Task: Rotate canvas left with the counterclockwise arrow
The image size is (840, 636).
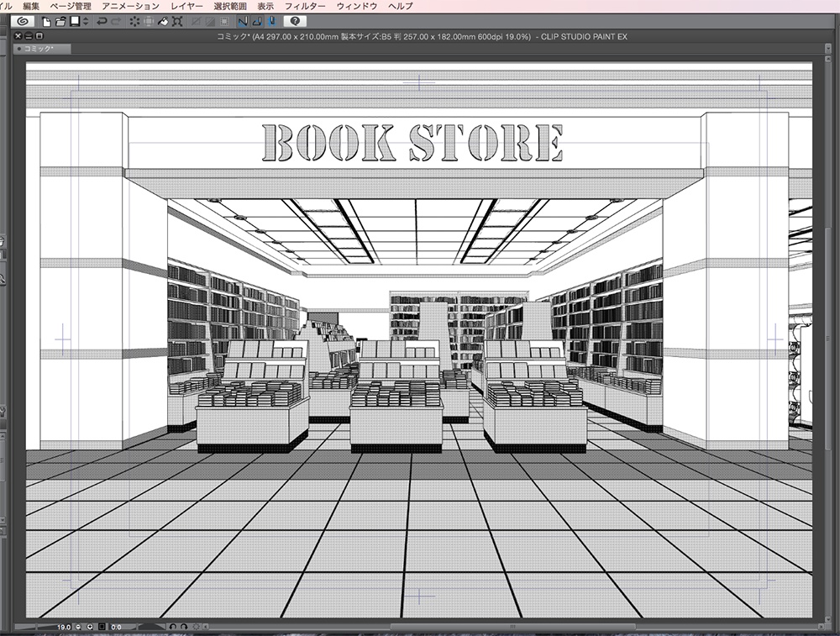Action: coord(172,627)
